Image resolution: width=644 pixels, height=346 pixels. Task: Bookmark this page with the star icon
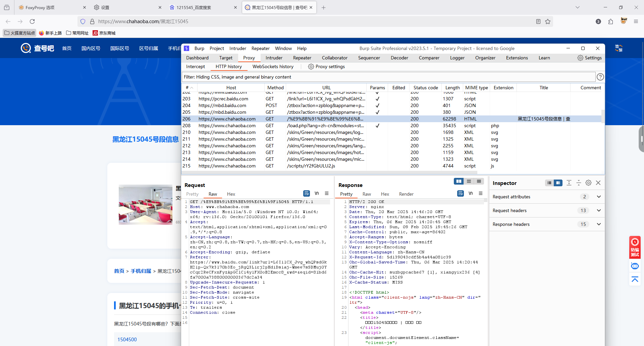click(548, 21)
